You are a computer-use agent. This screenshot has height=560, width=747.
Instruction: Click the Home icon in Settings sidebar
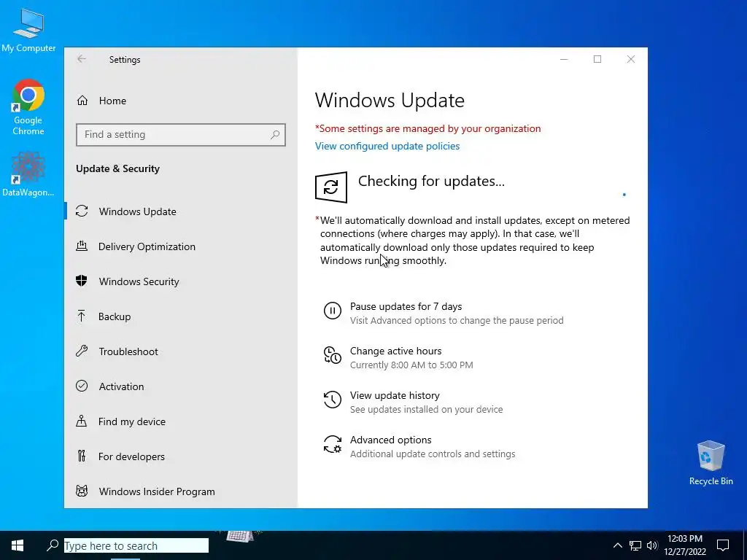pos(82,101)
